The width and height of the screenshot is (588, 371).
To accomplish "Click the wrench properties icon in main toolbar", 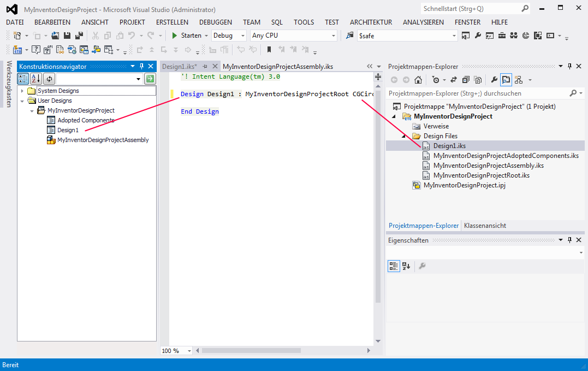I will tap(478, 36).
